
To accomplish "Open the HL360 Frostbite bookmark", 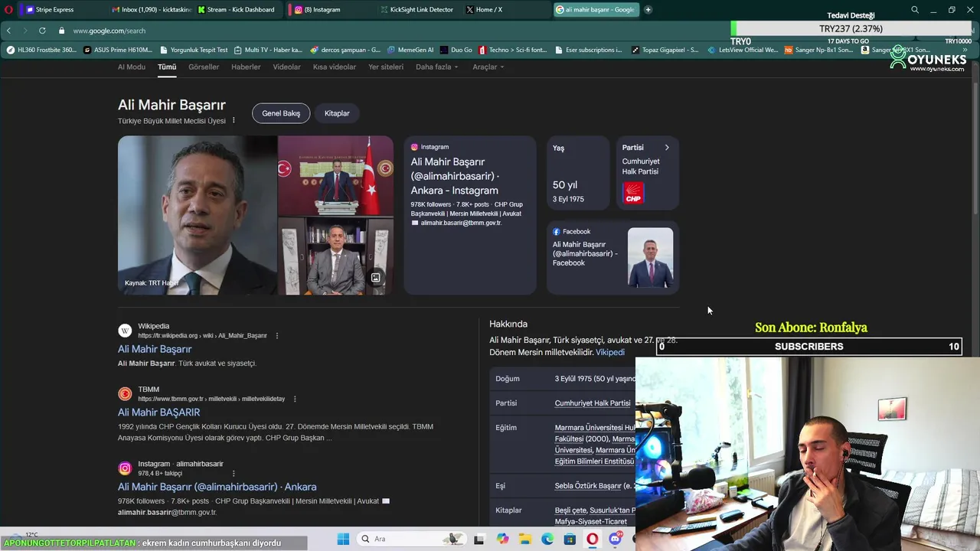I will coord(41,50).
